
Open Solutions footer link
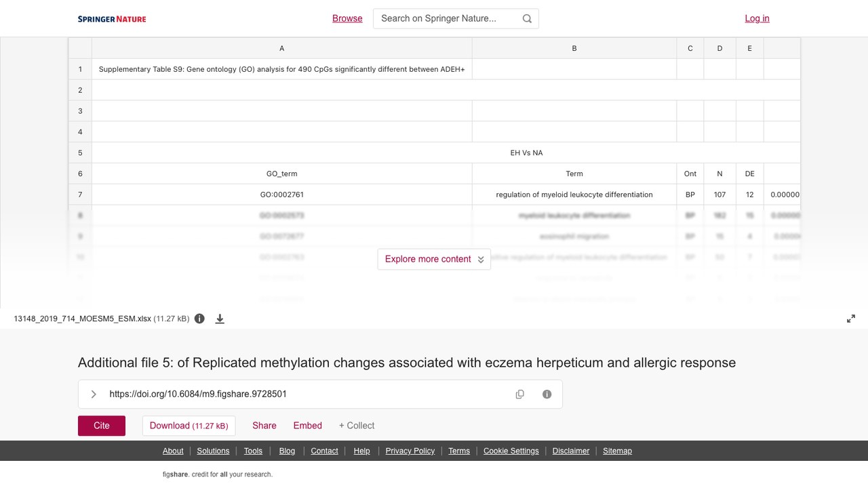pyautogui.click(x=213, y=451)
